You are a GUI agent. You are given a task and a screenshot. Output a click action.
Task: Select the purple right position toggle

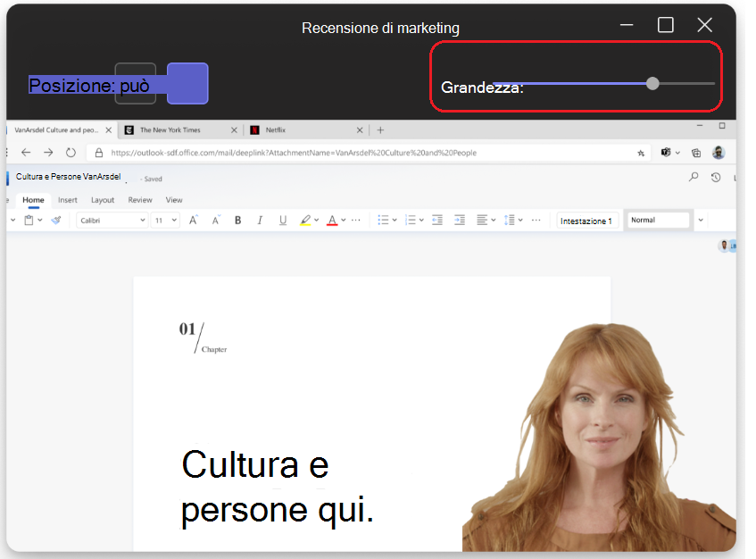187,83
